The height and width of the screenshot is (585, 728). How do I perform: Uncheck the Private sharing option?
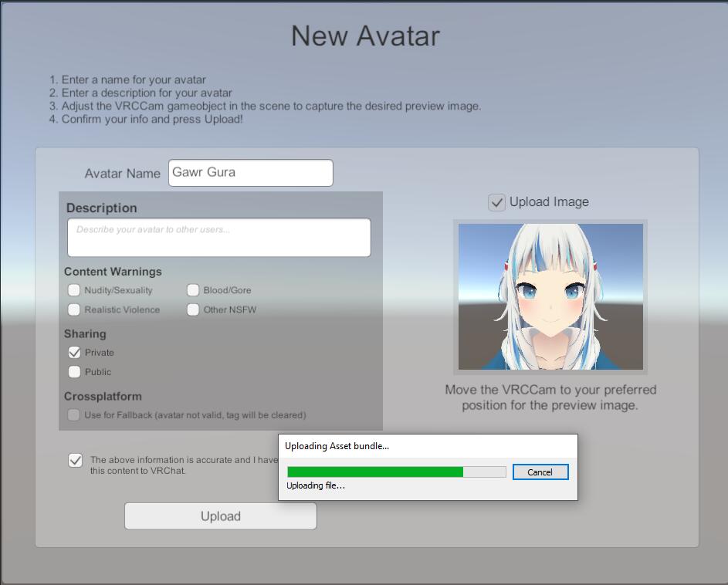[74, 353]
